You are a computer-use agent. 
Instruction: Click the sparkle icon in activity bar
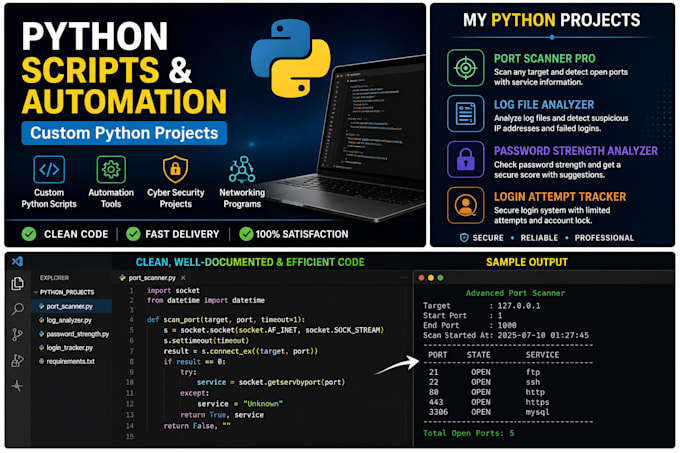(x=17, y=385)
